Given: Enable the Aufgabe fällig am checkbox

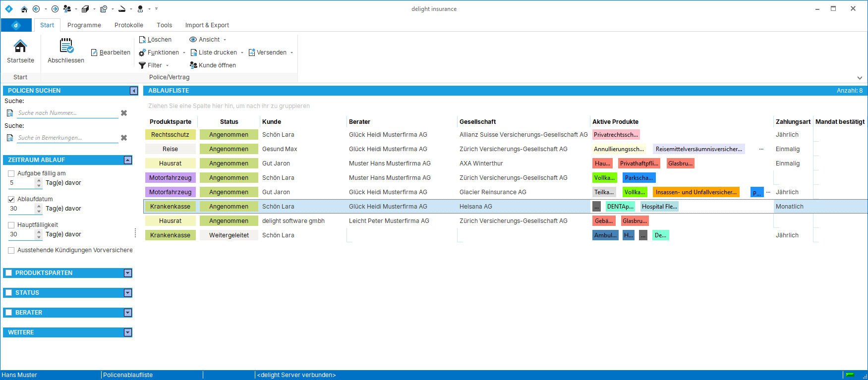Looking at the screenshot, I should point(11,173).
